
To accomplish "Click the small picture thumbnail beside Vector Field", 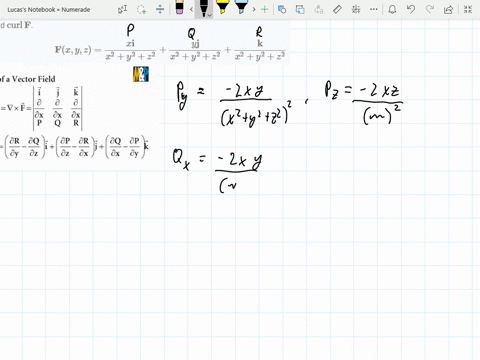I will point(141,74).
